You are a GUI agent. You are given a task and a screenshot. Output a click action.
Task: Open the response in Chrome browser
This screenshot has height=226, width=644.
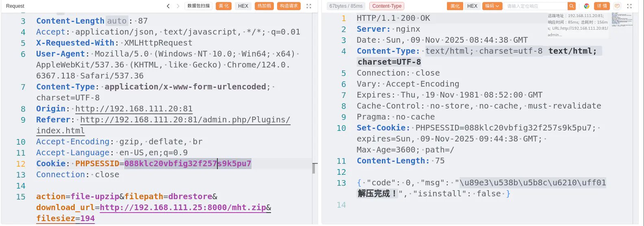pos(587,6)
